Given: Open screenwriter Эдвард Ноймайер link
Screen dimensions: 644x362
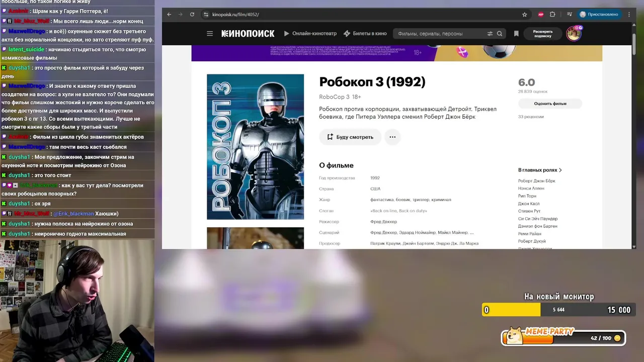Looking at the screenshot, I should 416,233.
